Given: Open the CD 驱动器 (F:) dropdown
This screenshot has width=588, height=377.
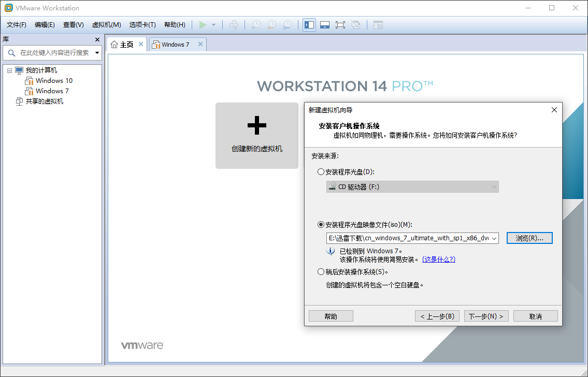Looking at the screenshot, I should [412, 186].
